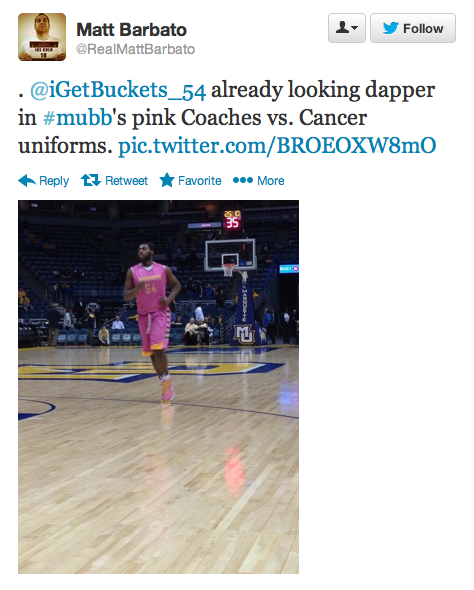The image size is (474, 590).
Task: Click the person silhouette icon
Action: 342,27
